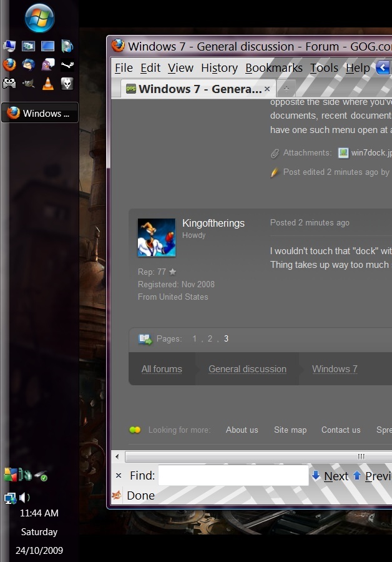Open the General discussion breadcrumb link
This screenshot has height=562, width=392.
247,369
